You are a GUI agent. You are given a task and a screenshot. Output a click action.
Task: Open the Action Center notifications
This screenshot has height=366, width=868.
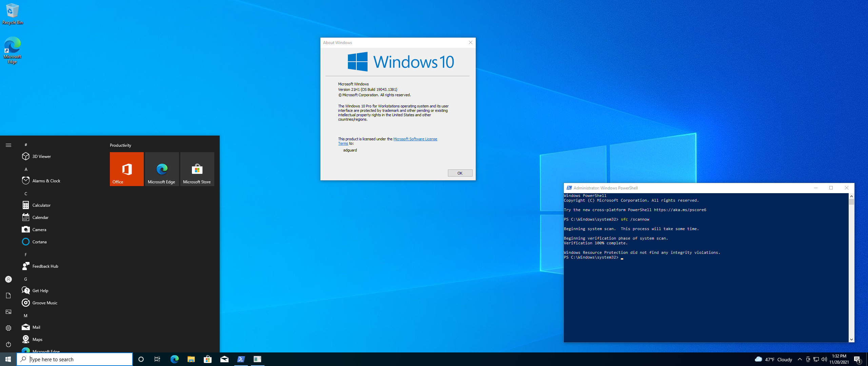pyautogui.click(x=857, y=359)
